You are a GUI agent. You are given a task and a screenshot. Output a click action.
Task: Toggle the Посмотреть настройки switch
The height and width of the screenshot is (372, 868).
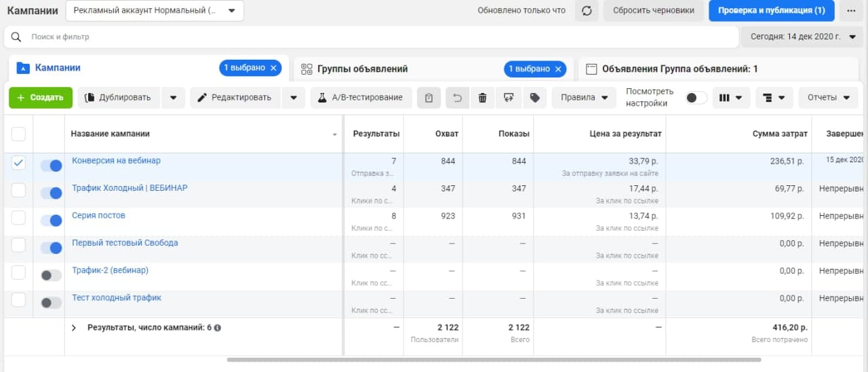(696, 98)
